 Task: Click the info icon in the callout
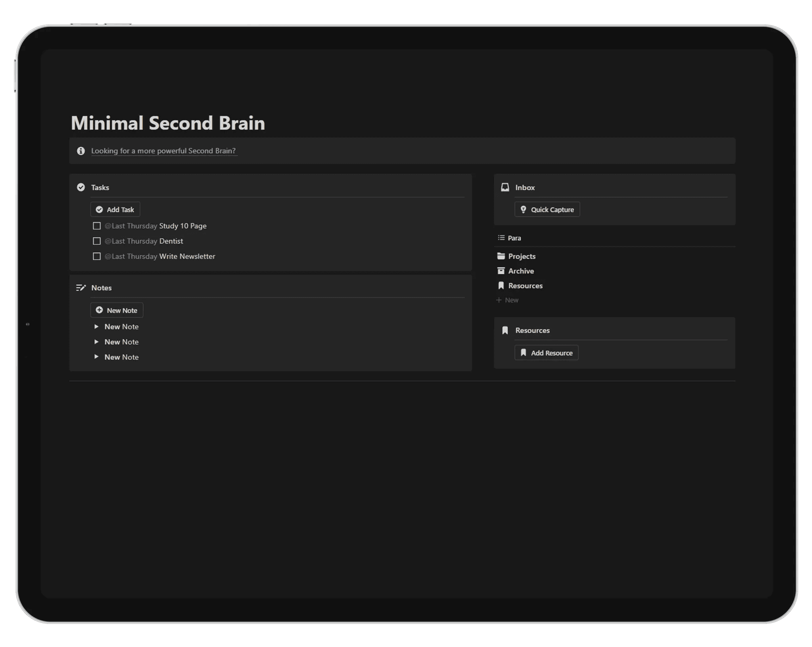(x=81, y=151)
